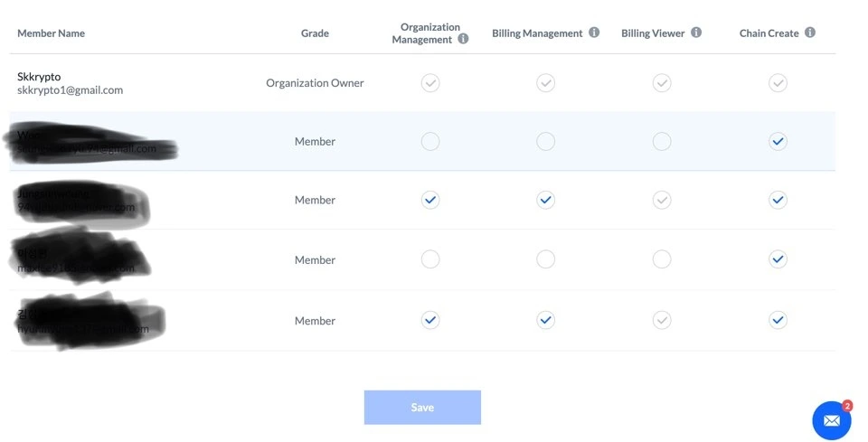The height and width of the screenshot is (442, 868).
Task: Uncheck Chain Create in the highlighted Member row
Action: click(x=778, y=142)
